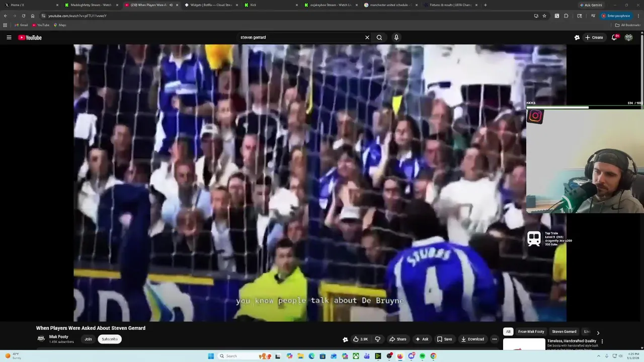Save the video to a playlist

(x=444, y=339)
